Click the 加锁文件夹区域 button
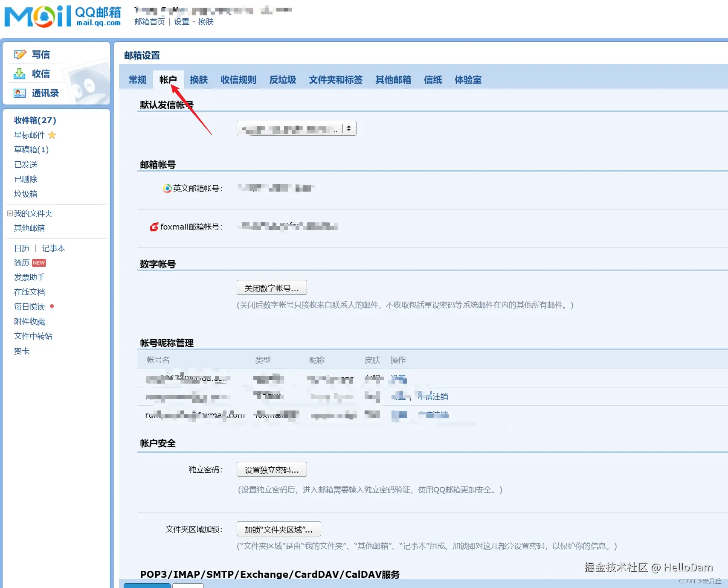 pyautogui.click(x=278, y=529)
